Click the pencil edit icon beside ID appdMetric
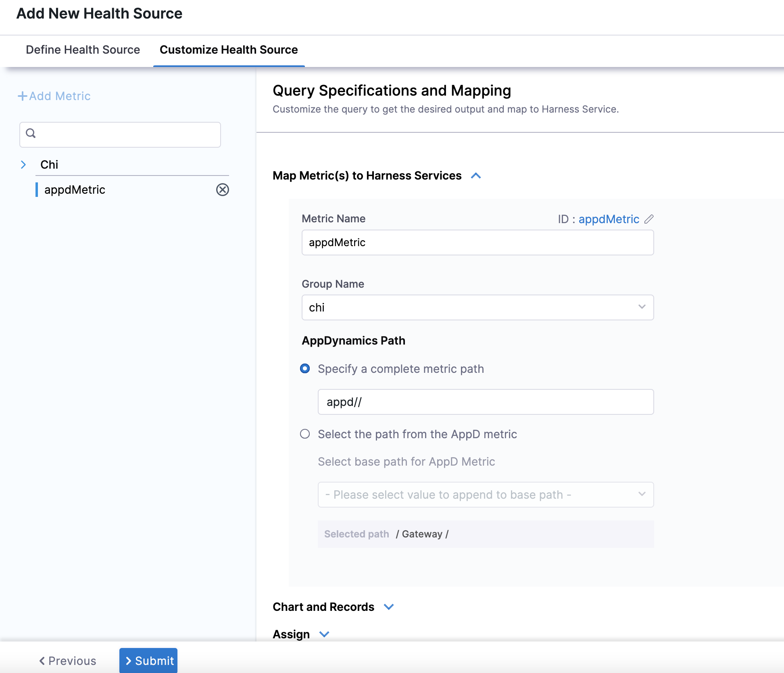Viewport: 784px width, 673px height. [x=649, y=219]
